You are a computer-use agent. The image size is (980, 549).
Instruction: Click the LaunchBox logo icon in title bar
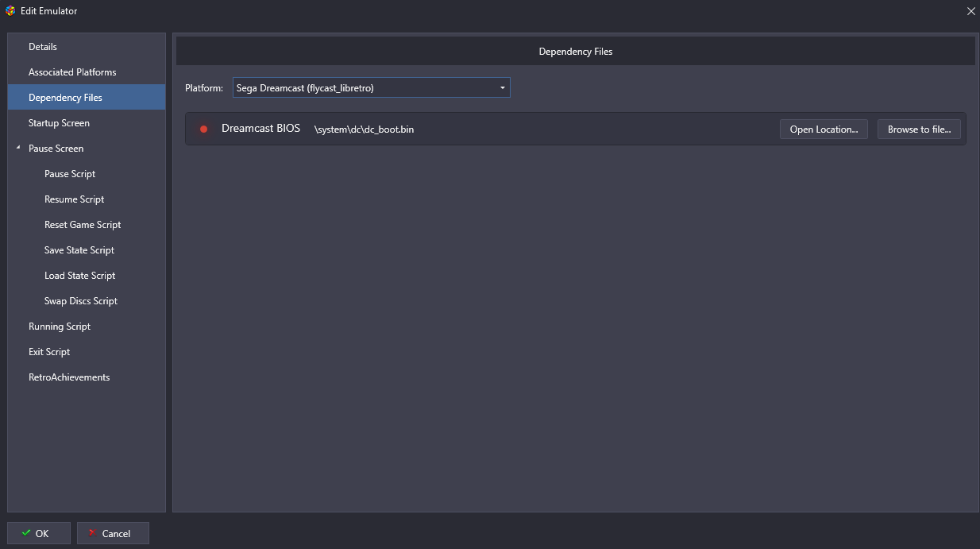tap(10, 11)
